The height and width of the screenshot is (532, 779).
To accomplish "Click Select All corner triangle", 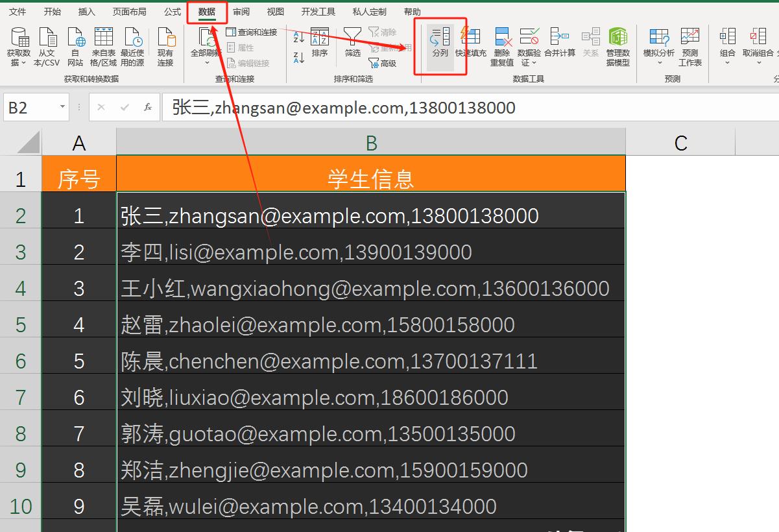I will pos(27,141).
